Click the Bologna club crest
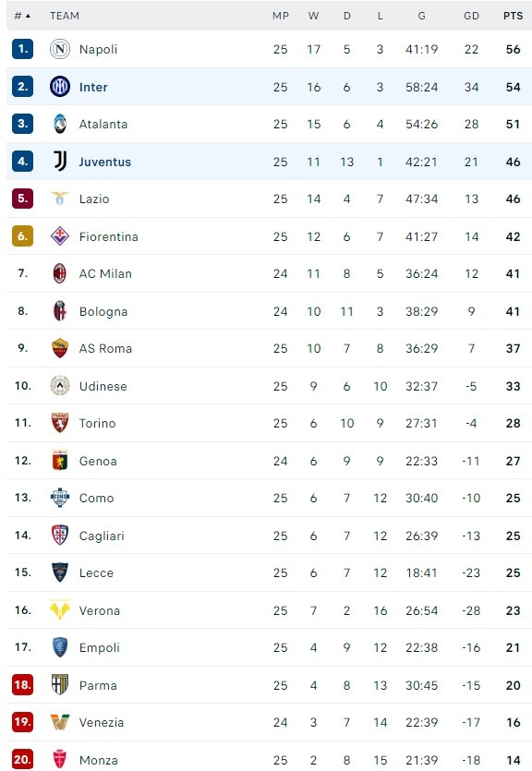This screenshot has height=771, width=532. pos(61,311)
